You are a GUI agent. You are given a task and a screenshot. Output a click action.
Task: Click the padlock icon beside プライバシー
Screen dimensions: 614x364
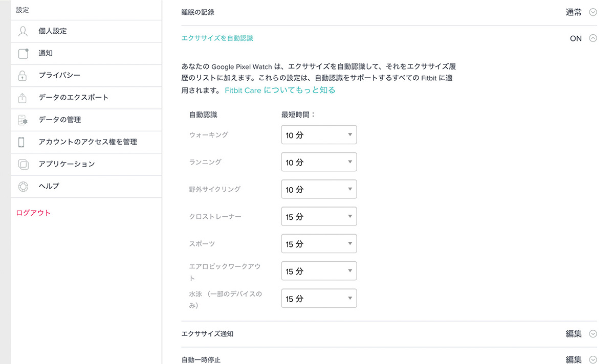click(x=23, y=76)
